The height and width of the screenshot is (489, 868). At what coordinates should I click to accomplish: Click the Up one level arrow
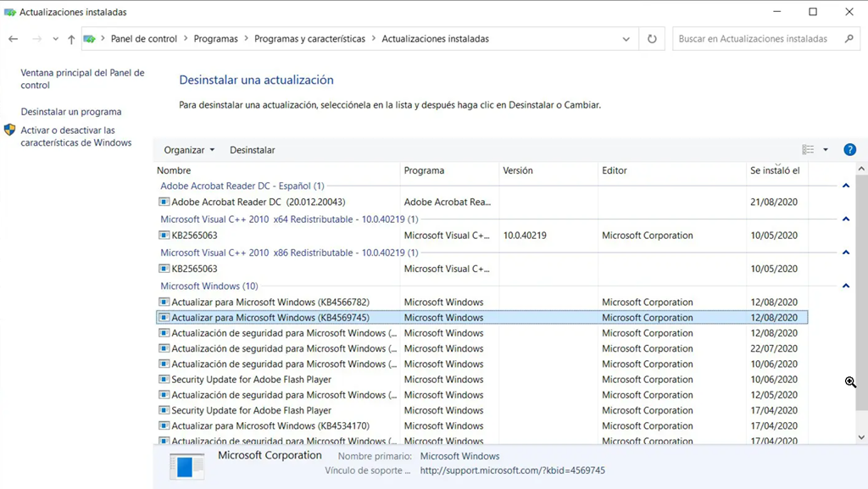pos(71,39)
